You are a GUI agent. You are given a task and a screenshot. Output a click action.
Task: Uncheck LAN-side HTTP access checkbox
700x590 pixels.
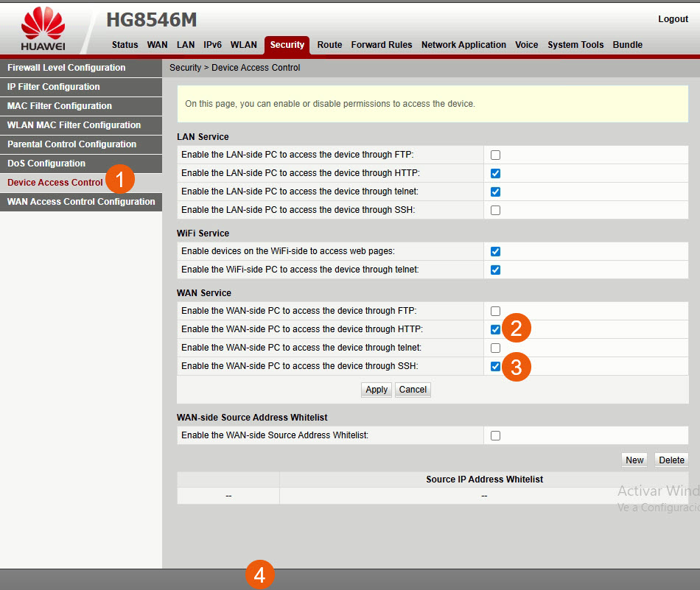pos(495,173)
